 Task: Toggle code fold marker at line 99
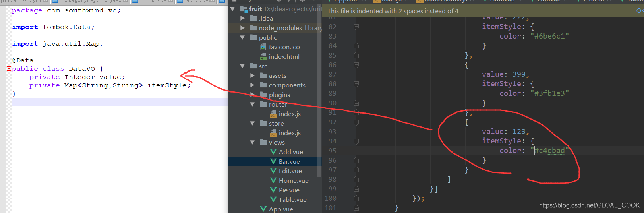pyautogui.click(x=356, y=189)
